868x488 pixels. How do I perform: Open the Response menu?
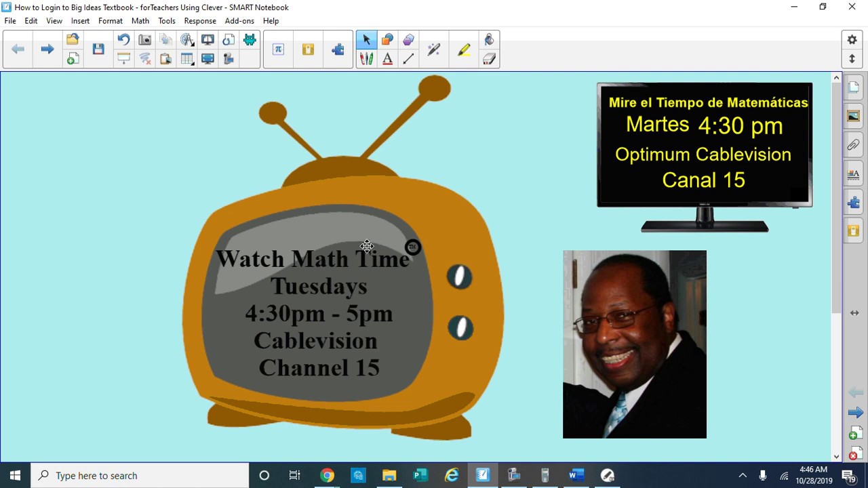click(x=200, y=21)
